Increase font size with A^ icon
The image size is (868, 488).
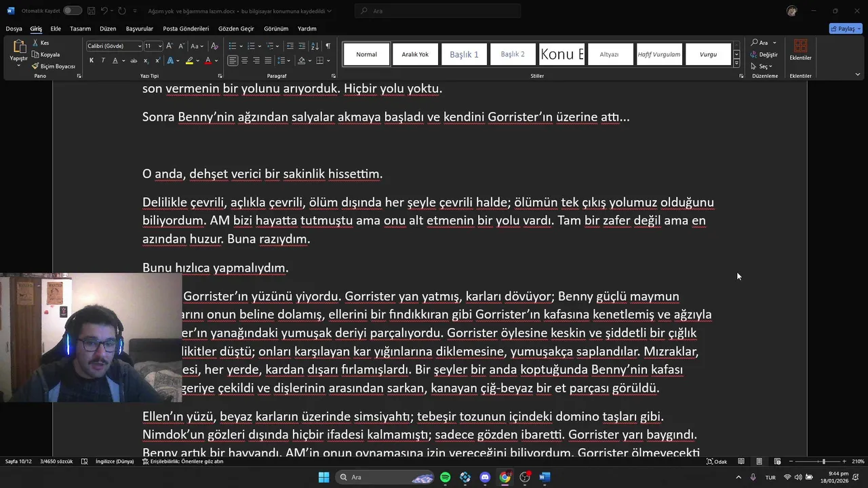pos(170,46)
